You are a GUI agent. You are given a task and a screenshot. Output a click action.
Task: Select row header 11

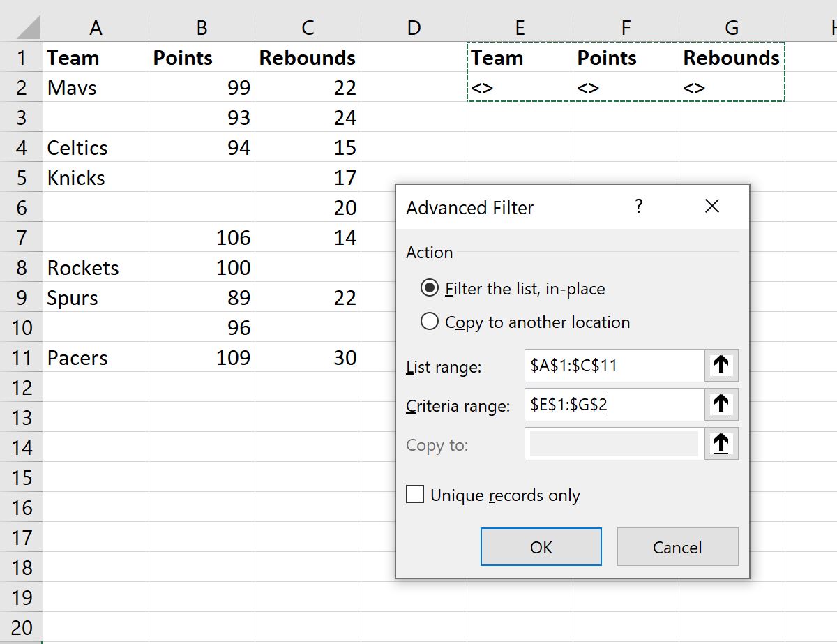22,357
